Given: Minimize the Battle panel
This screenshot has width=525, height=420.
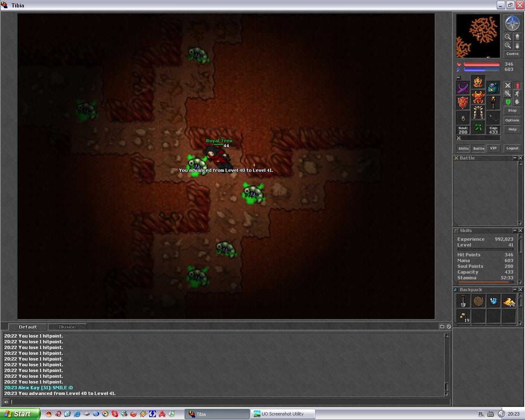Looking at the screenshot, I should 515,158.
